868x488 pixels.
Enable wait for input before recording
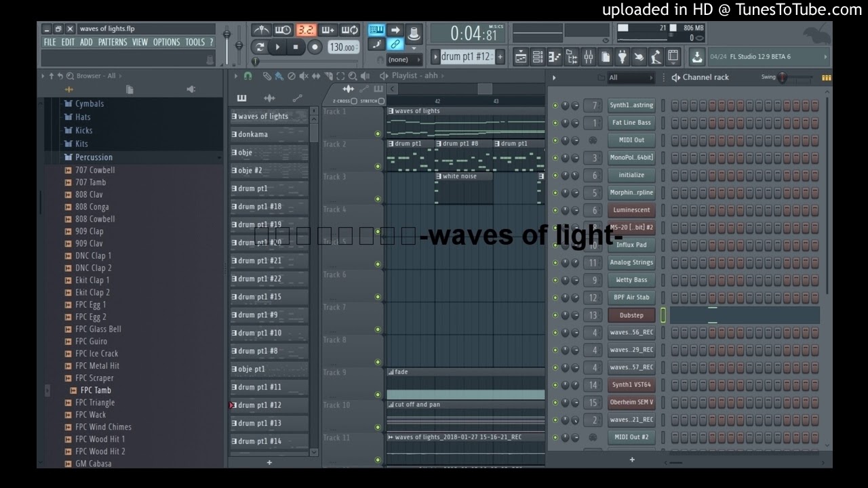pyautogui.click(x=283, y=30)
